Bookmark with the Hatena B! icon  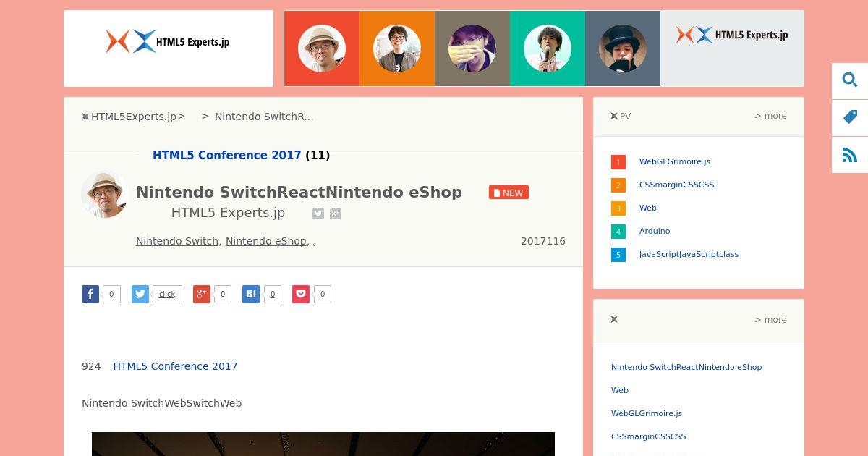tap(251, 294)
